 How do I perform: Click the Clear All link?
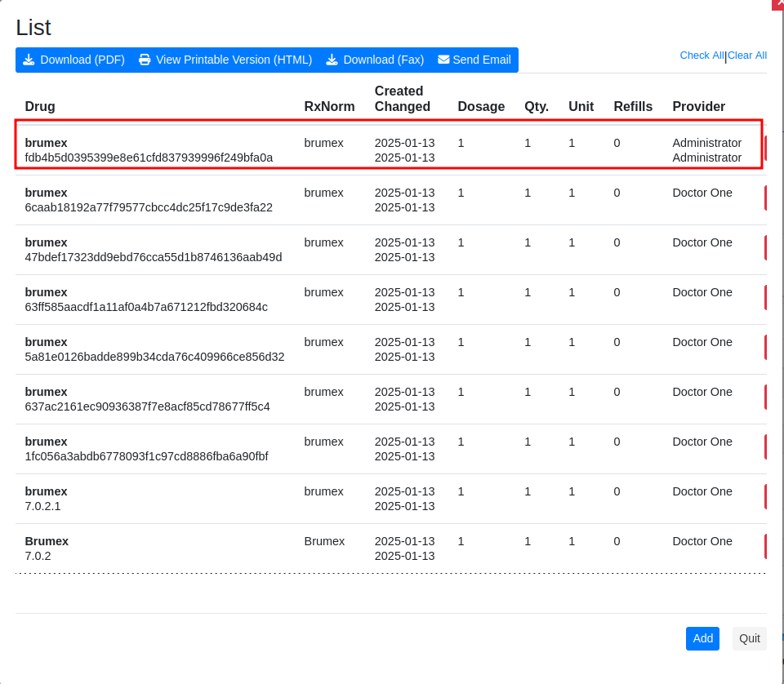pyautogui.click(x=747, y=56)
